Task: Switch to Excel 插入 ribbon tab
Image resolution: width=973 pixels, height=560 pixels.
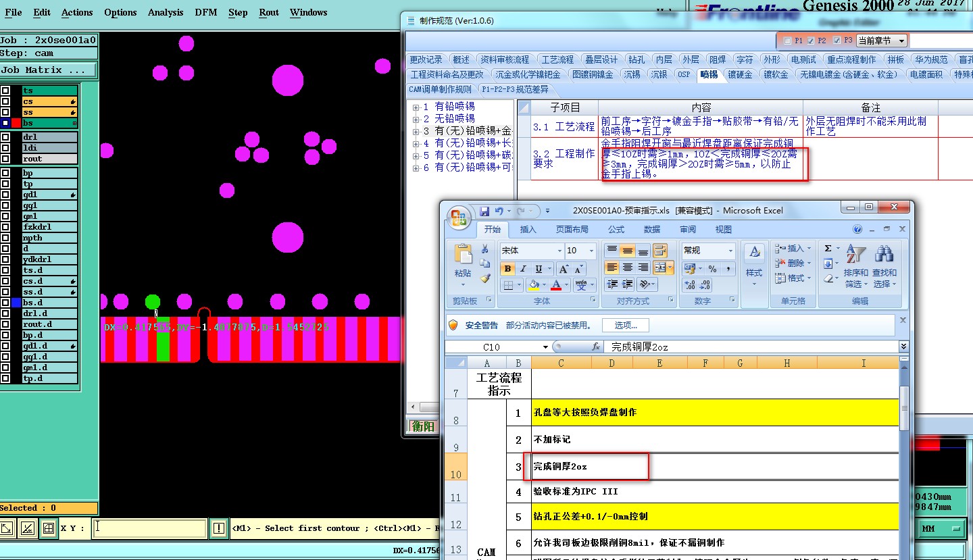Action: click(528, 230)
